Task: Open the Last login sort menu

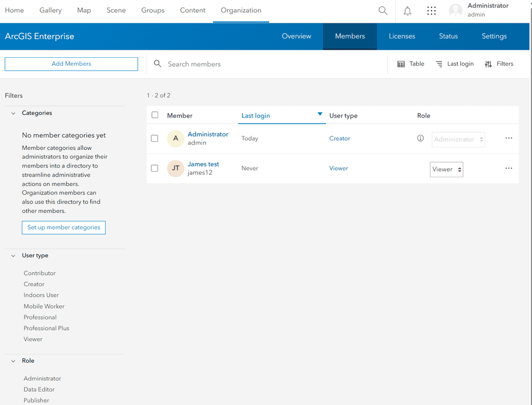Action: tap(454, 64)
